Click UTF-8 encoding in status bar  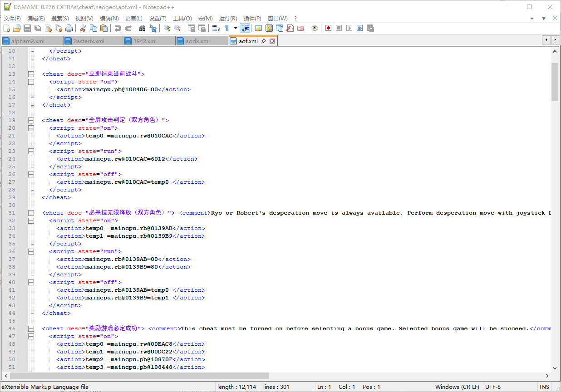coord(492,387)
